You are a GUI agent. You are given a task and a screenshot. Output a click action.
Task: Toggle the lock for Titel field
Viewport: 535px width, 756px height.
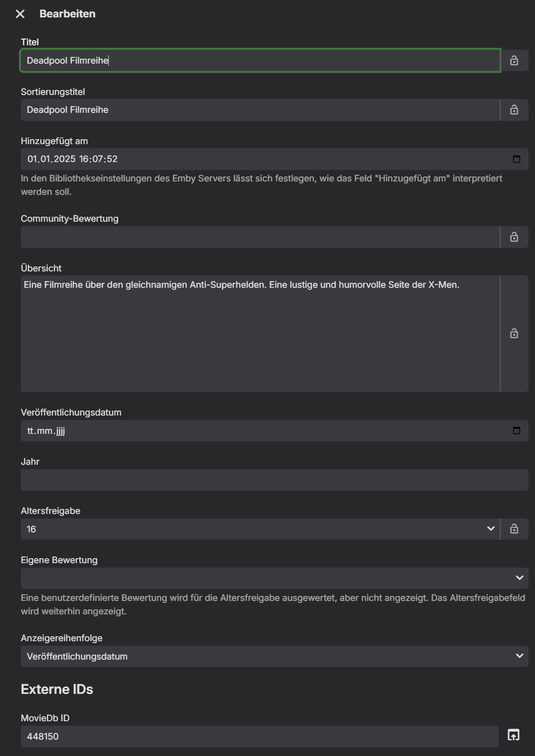[x=514, y=61]
